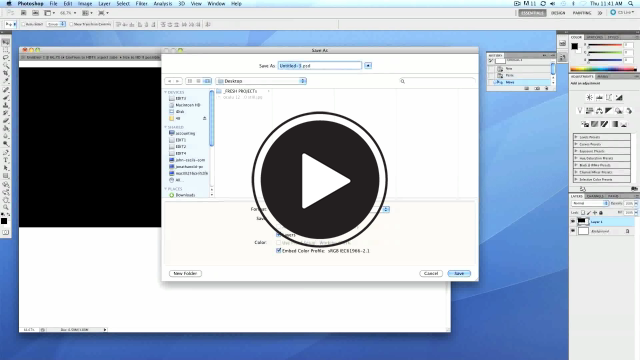
Task: Select the Zoom tool in toolbox
Action: click(6, 207)
